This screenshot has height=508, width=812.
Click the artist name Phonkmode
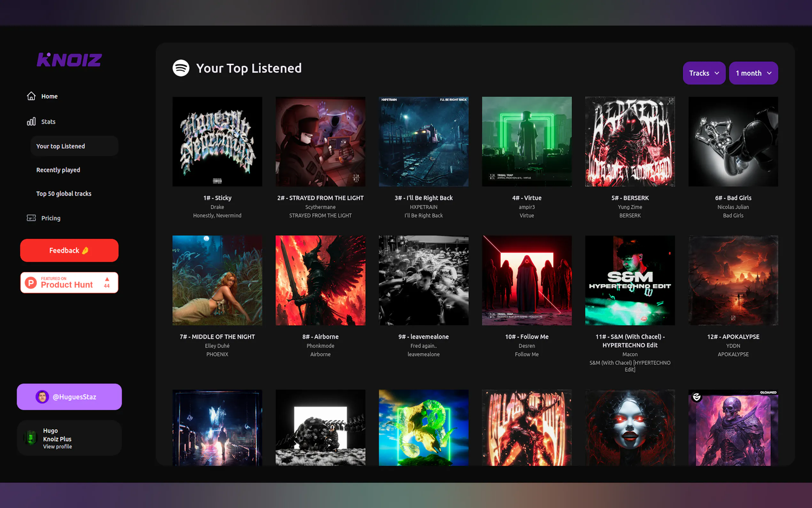pos(320,346)
